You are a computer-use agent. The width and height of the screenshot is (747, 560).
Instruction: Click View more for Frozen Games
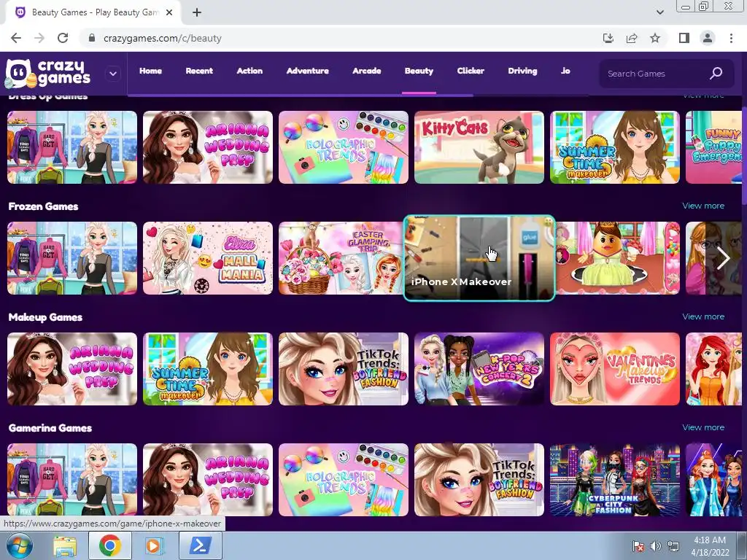[x=703, y=206]
